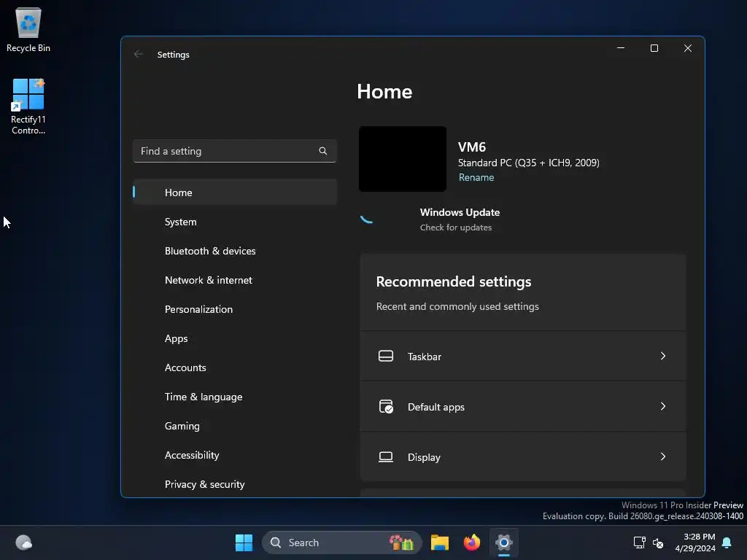The width and height of the screenshot is (747, 560).
Task: Click the Display laptop icon
Action: point(386,457)
